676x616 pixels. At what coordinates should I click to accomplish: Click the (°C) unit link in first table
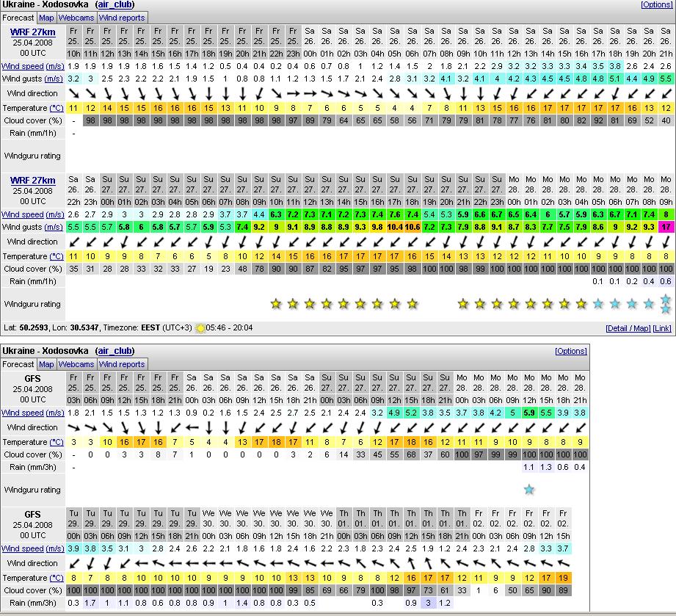(56, 108)
